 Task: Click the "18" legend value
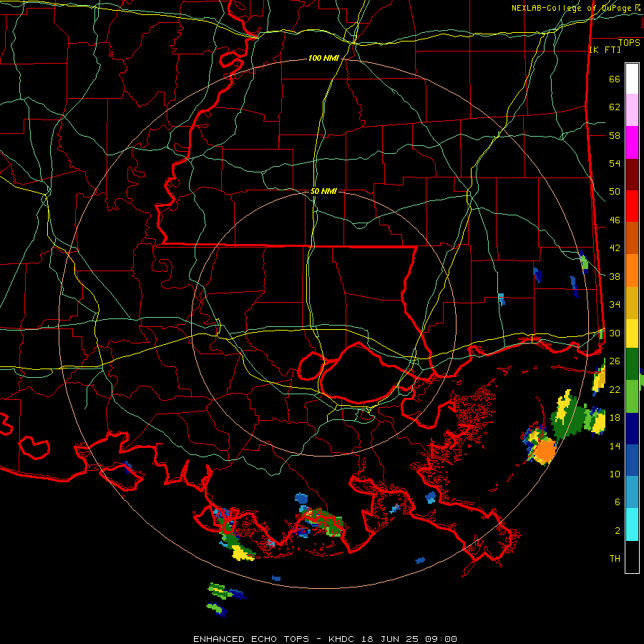[x=615, y=418]
